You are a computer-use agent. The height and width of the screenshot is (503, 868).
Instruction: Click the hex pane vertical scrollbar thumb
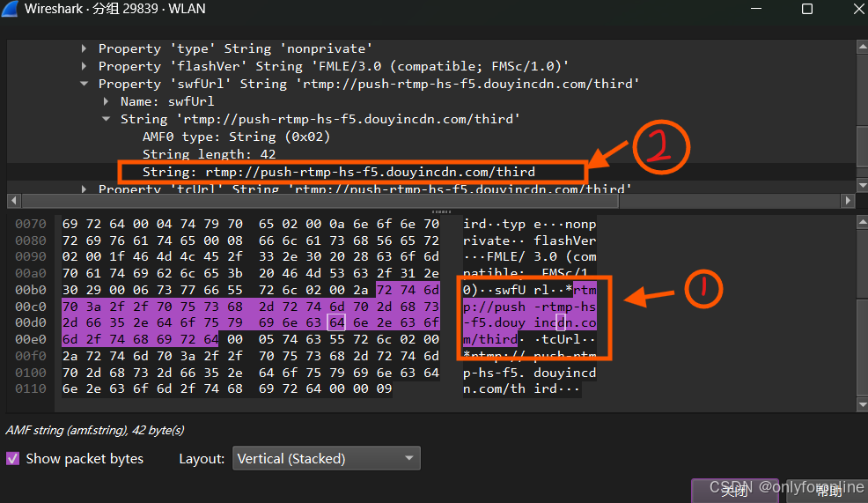click(862, 347)
